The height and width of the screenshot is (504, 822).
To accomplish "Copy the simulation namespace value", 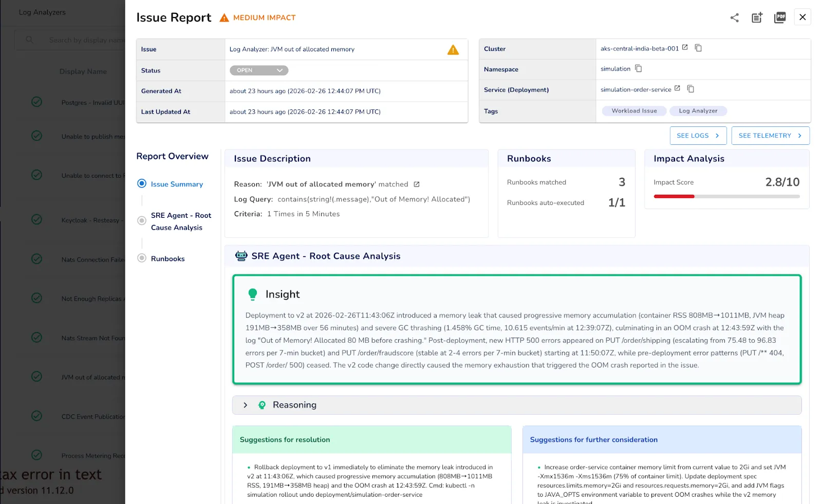I will [x=639, y=68].
